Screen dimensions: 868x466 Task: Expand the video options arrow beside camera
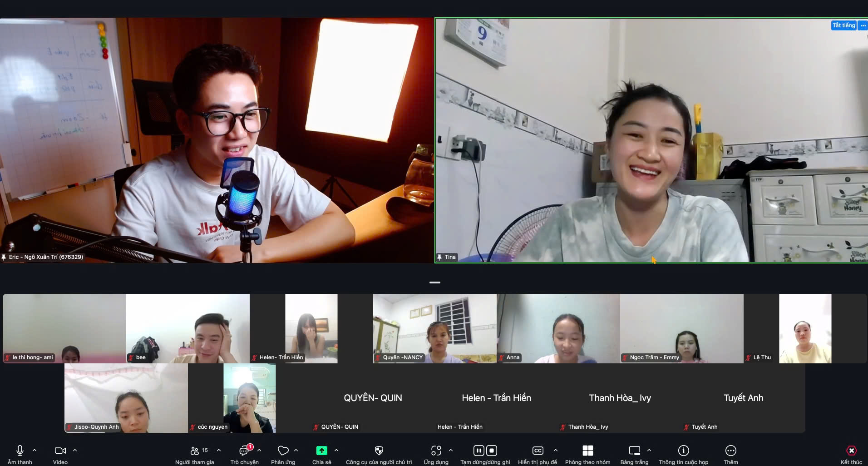point(75,450)
